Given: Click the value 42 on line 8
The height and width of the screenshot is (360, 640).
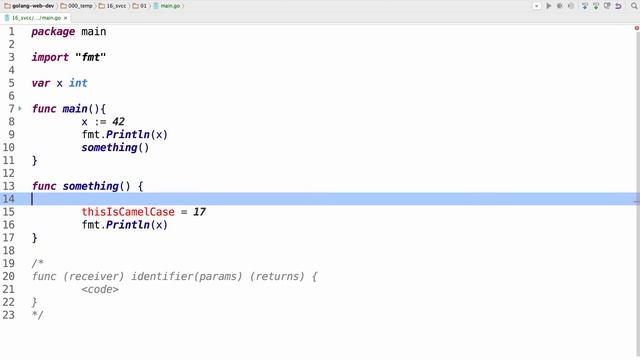Looking at the screenshot, I should (118, 122).
